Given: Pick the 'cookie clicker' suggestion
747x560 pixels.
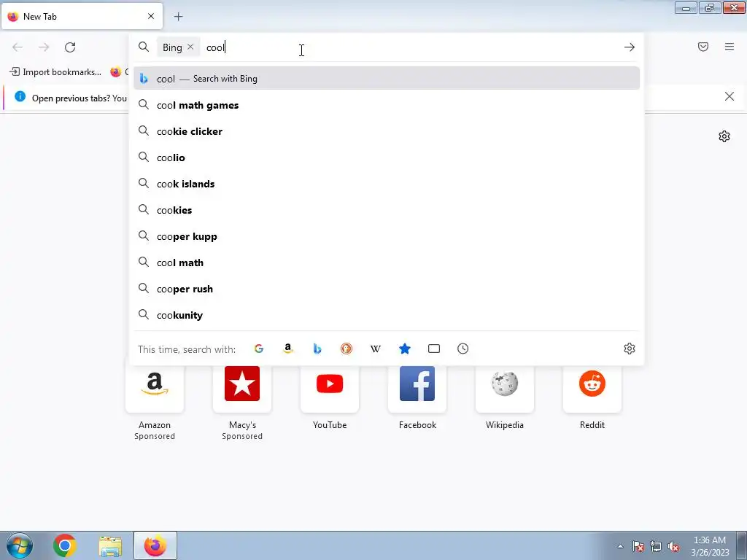Looking at the screenshot, I should (x=387, y=131).
